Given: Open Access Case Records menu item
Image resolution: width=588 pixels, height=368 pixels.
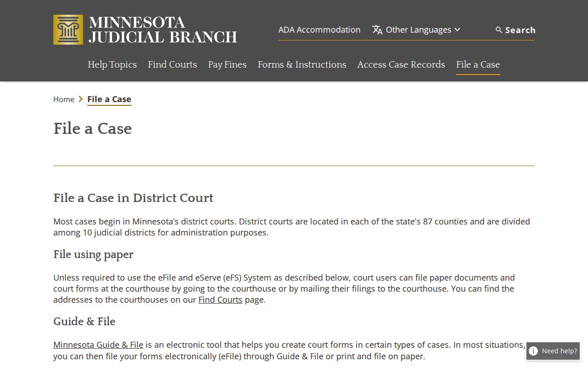Looking at the screenshot, I should [401, 64].
